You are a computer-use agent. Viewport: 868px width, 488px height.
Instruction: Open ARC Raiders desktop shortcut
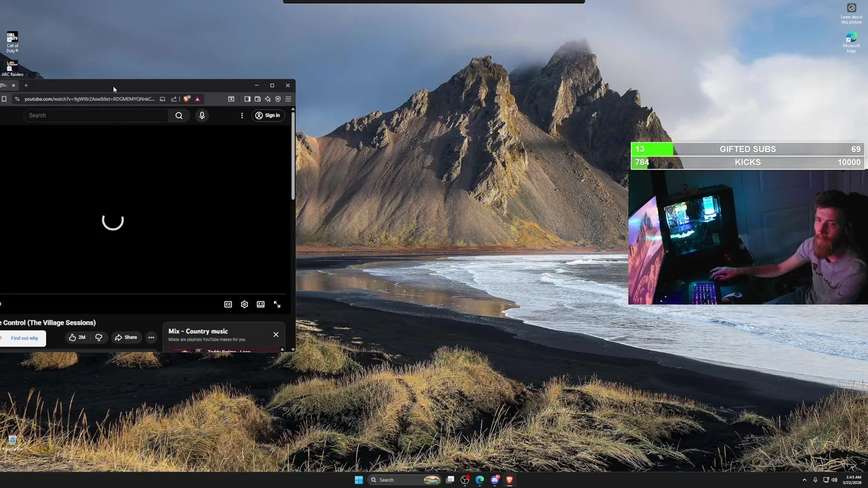[x=12, y=68]
